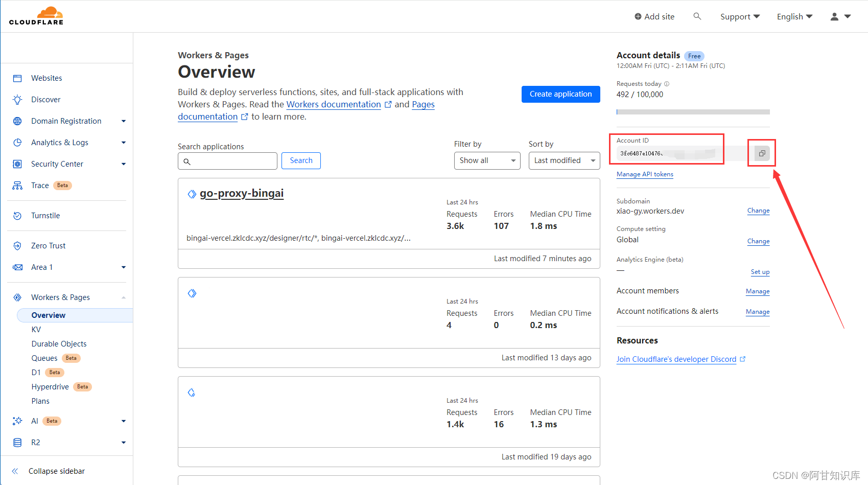Open the user account profile menu
This screenshot has height=485, width=868.
[840, 16]
